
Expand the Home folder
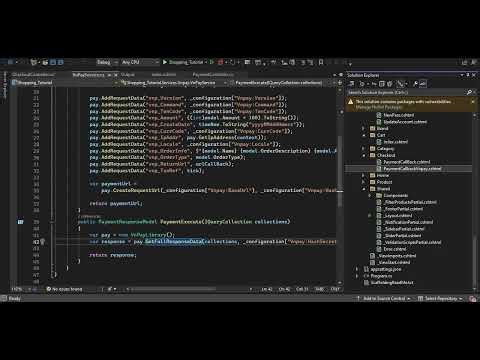pos(364,175)
